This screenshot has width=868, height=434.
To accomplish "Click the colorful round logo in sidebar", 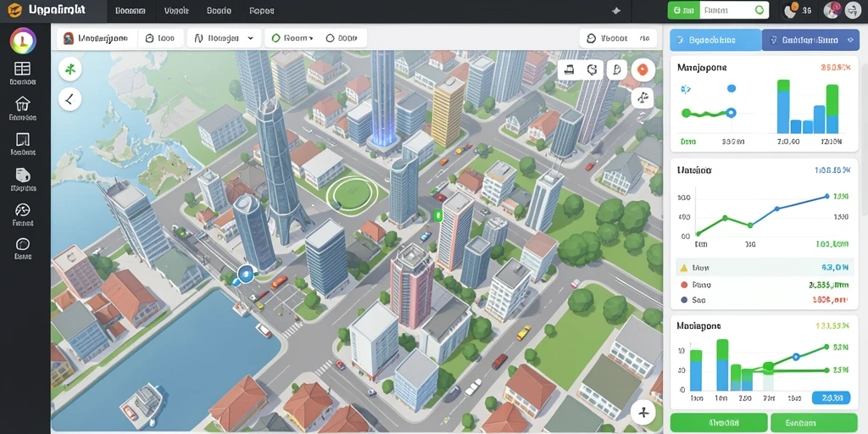I will tap(23, 41).
